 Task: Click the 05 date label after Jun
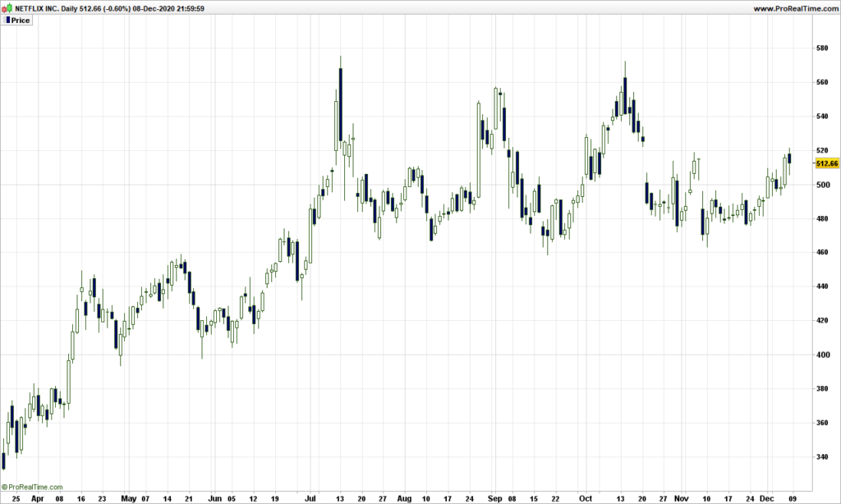click(x=231, y=498)
